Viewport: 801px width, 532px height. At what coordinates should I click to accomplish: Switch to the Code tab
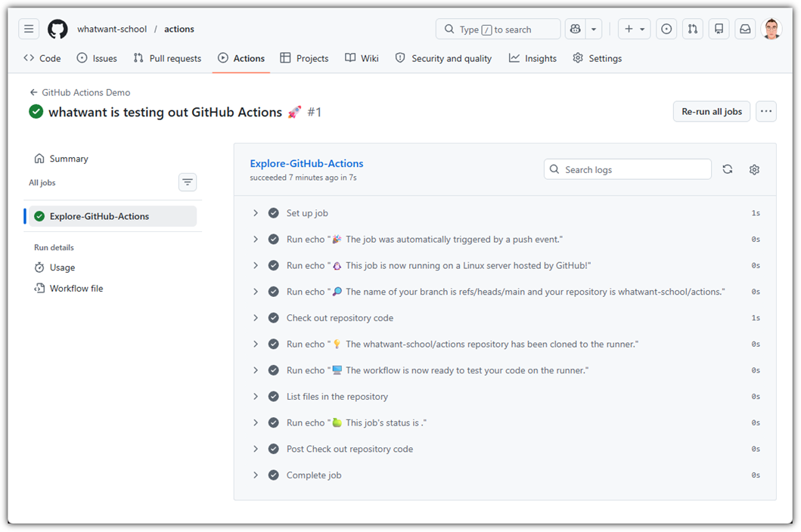(x=42, y=58)
